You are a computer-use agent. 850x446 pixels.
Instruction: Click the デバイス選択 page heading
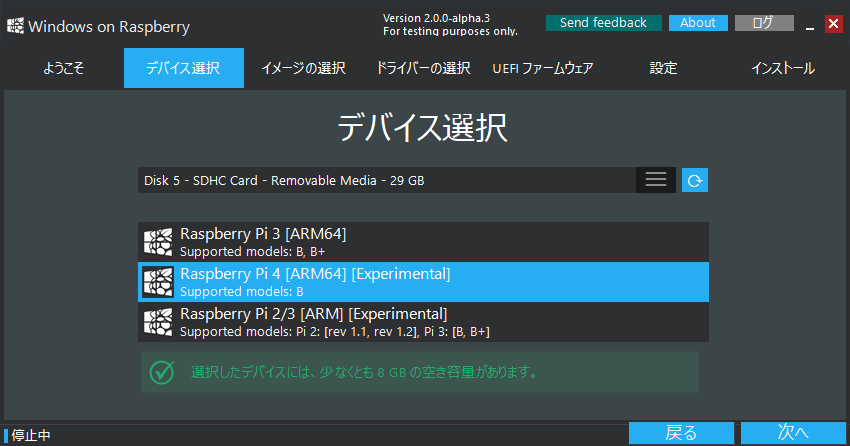423,128
